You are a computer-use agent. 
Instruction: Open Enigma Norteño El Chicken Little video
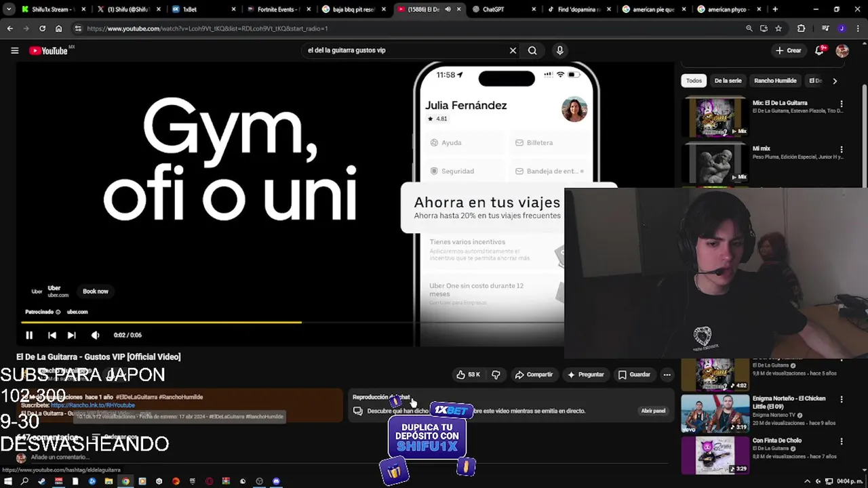(x=715, y=413)
